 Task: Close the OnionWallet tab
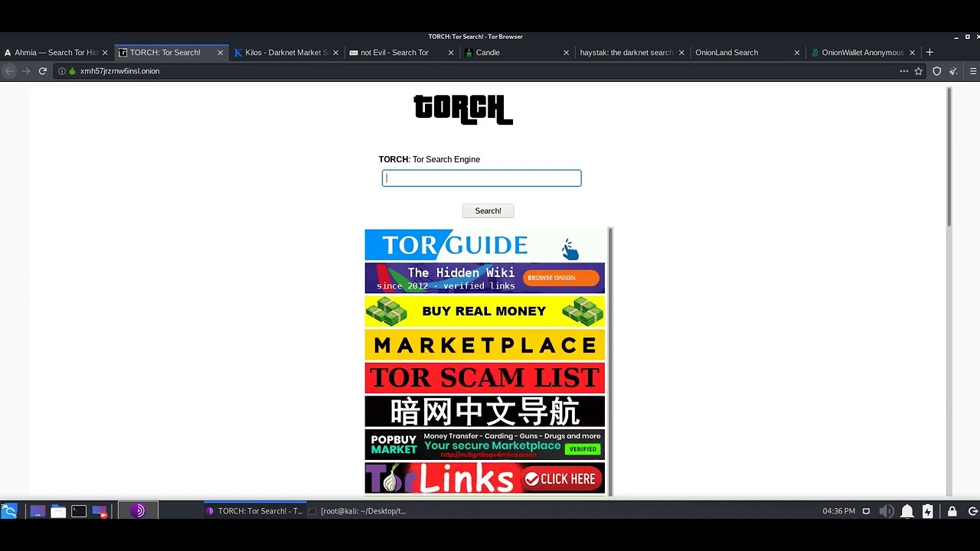tap(912, 53)
